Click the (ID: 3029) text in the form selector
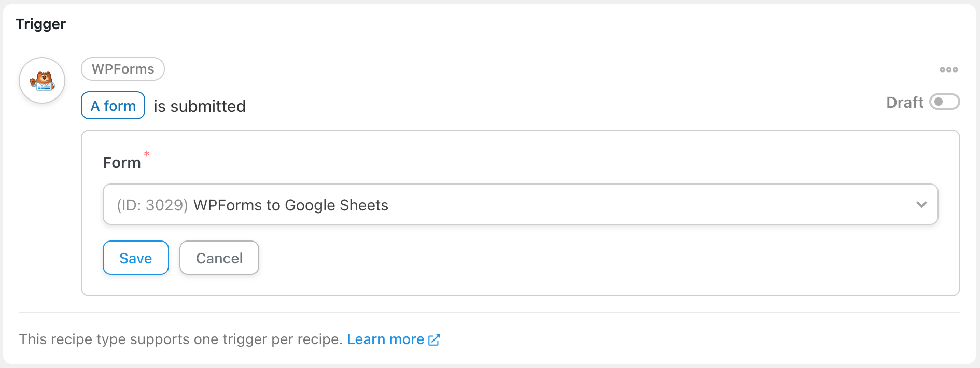 coord(152,205)
